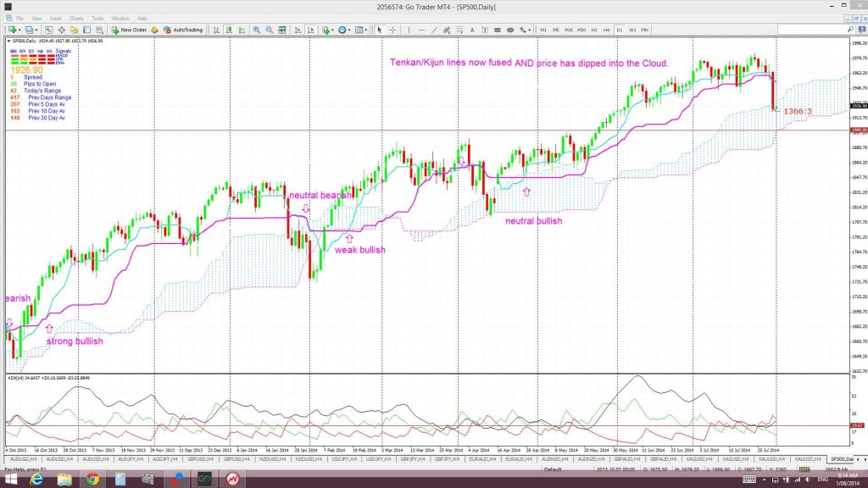Select the M30 timeframe button
Screen dimensions: 868x488
tap(581, 30)
